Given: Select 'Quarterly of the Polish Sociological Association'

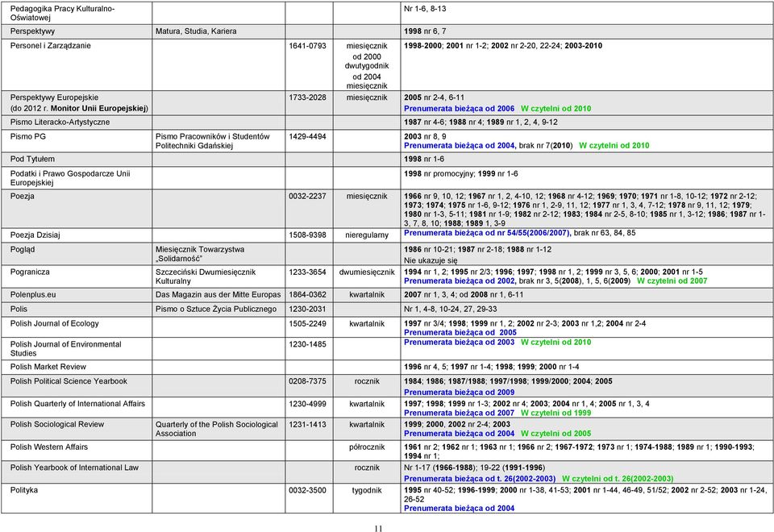Looking at the screenshot, I should (217, 430).
